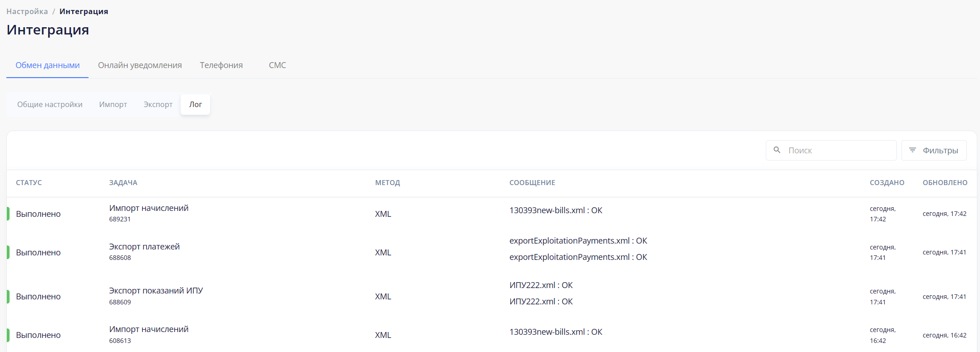Click task Импорт начислений 608613
The image size is (980, 352).
point(148,334)
